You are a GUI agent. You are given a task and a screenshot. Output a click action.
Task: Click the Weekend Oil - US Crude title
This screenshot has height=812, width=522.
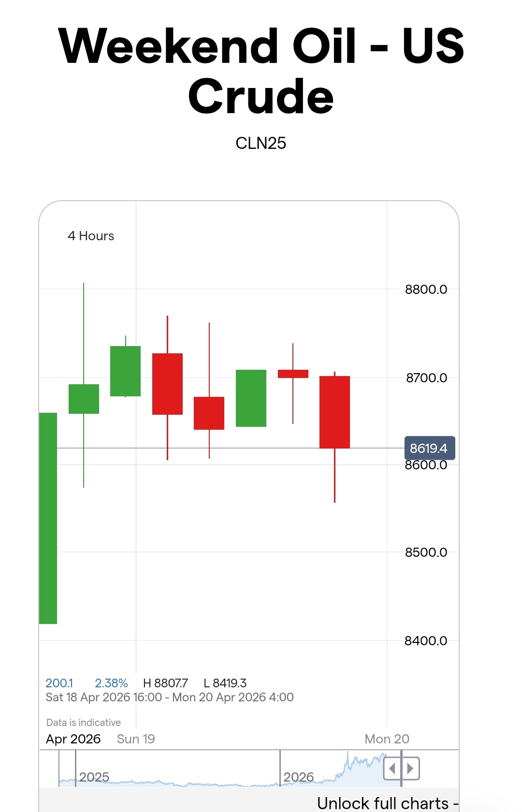pos(261,71)
